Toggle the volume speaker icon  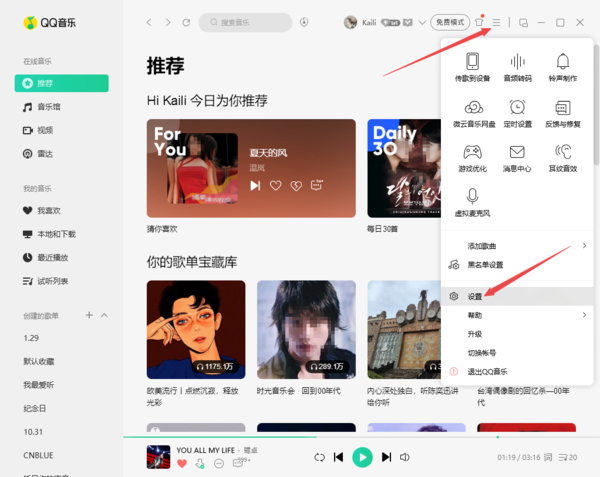click(404, 457)
